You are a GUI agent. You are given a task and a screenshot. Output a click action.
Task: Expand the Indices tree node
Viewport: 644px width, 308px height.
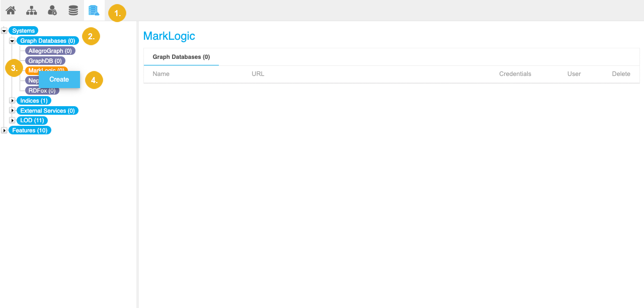click(x=13, y=101)
